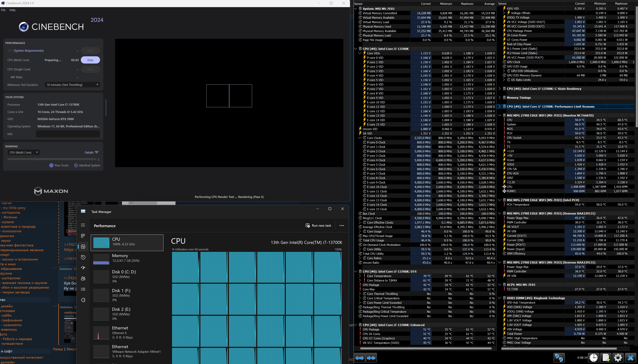Click GPU System Requirements link in Cinebench
638x364 pixels.
coord(29,50)
